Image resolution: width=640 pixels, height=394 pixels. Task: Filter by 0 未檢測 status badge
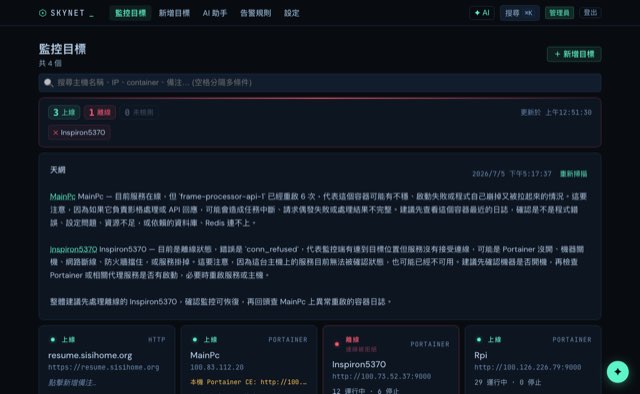139,112
